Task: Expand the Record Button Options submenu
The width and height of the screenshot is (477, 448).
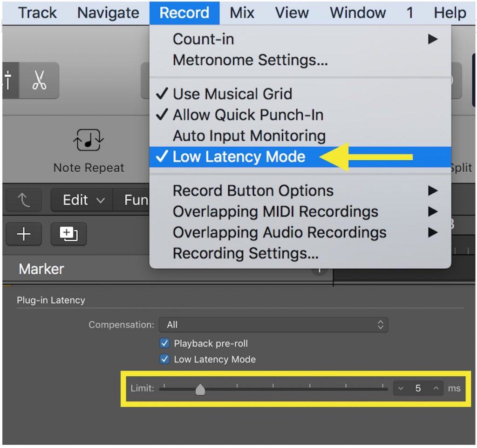Action: (300, 190)
